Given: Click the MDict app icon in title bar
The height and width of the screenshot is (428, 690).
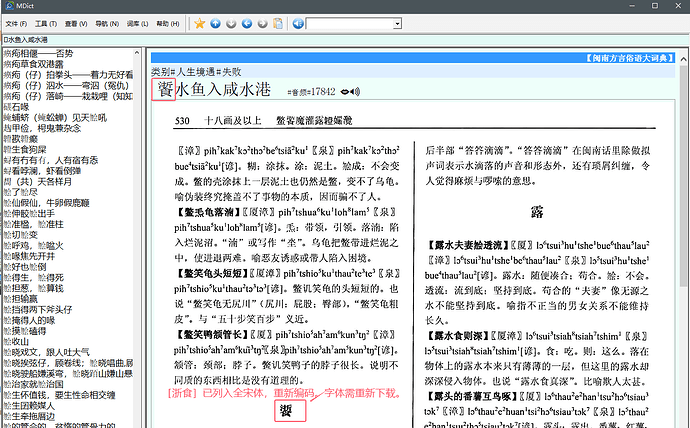Looking at the screenshot, I should click(9, 6).
